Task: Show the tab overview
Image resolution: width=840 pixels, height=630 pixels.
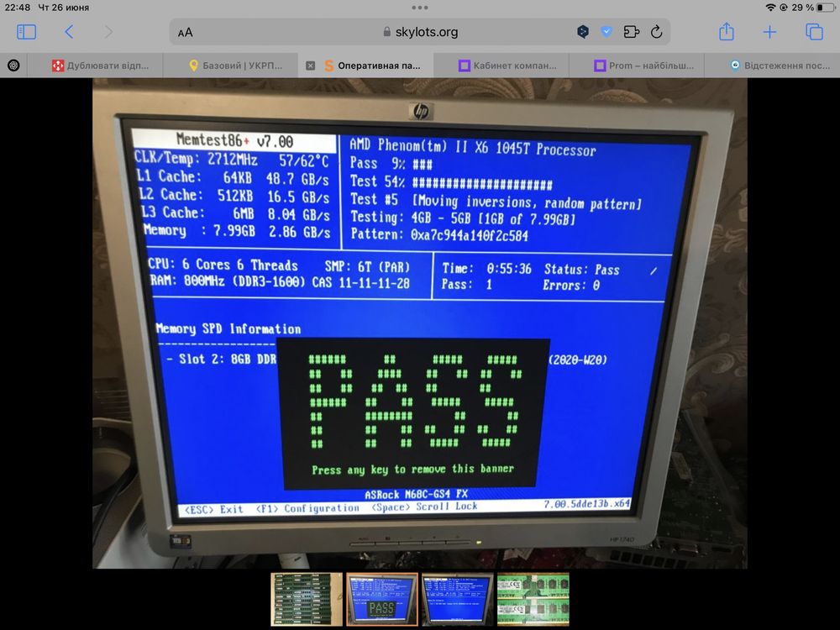Action: [x=814, y=32]
